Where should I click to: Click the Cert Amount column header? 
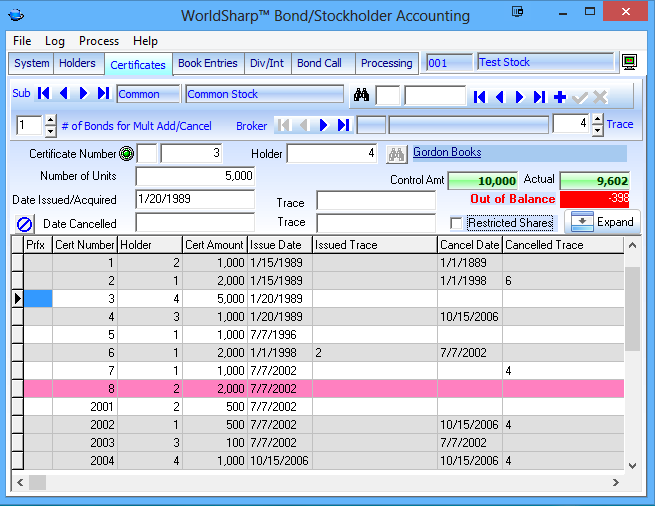click(213, 245)
